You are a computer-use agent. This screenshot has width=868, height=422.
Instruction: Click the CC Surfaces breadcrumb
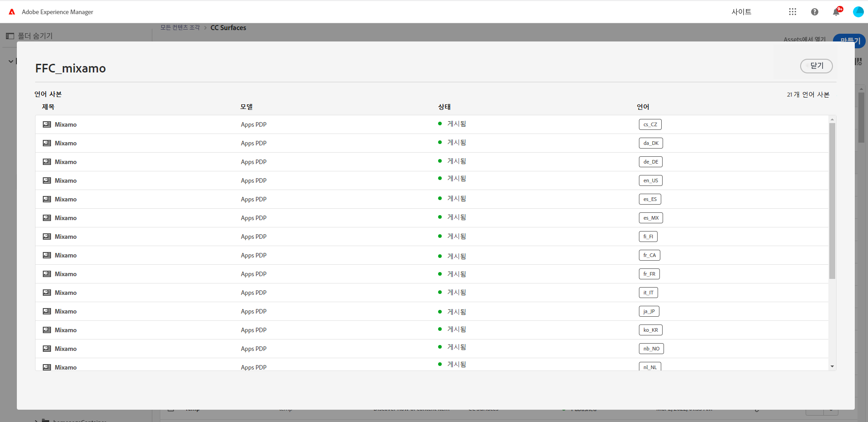(x=228, y=28)
